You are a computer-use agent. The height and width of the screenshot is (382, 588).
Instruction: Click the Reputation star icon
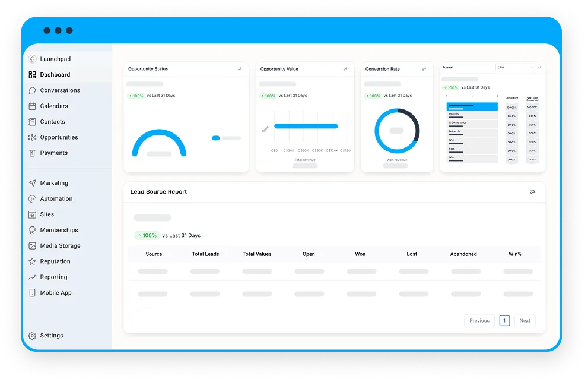tap(32, 261)
